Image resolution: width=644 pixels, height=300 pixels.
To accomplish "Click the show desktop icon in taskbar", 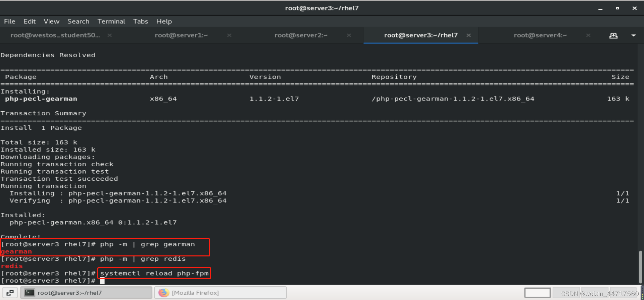I will 10,293.
